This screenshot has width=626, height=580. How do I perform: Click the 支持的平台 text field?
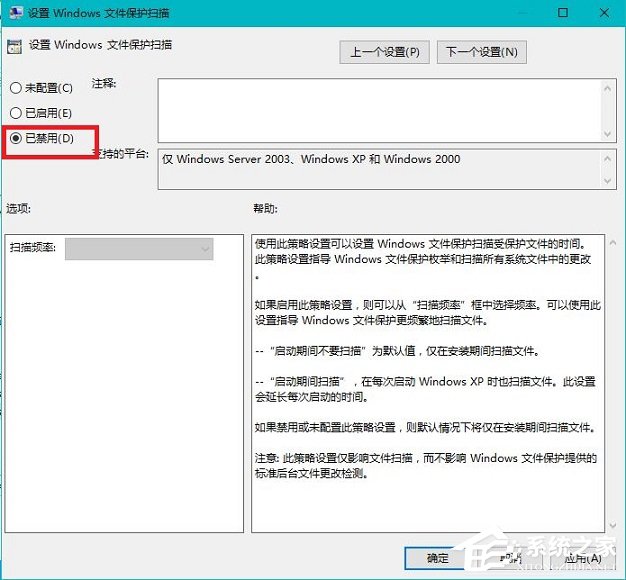coord(380,167)
